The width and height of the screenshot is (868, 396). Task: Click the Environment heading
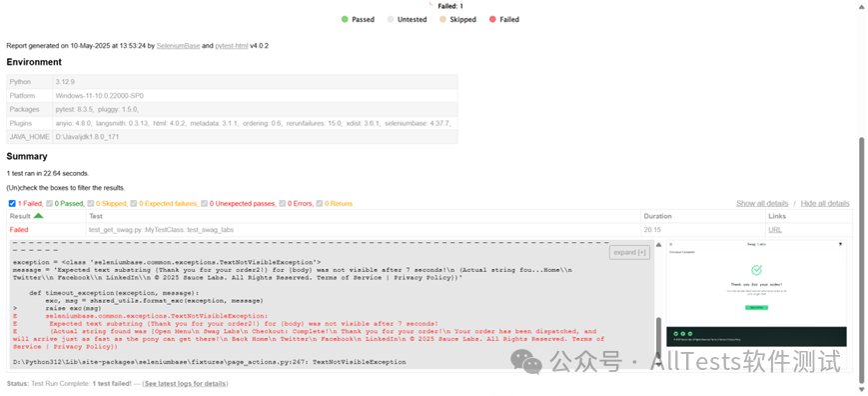point(34,62)
